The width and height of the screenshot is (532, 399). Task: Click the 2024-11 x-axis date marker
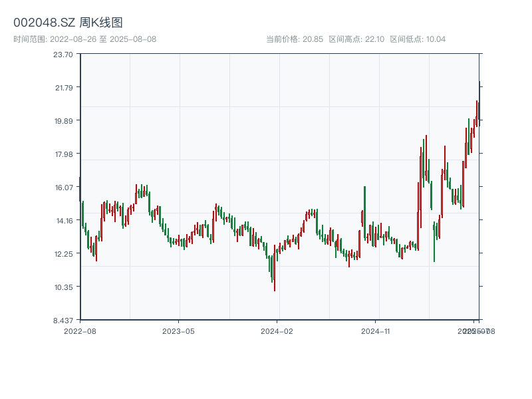click(375, 331)
